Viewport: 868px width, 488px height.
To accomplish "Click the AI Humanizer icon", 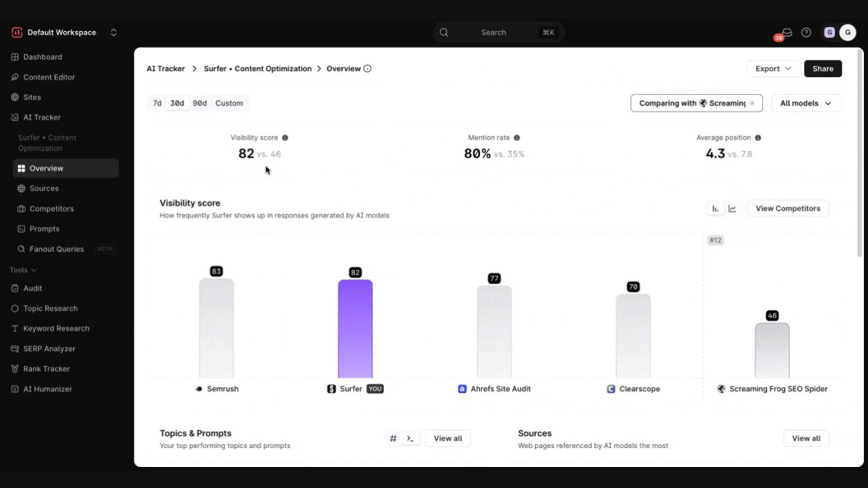I will coord(15,389).
